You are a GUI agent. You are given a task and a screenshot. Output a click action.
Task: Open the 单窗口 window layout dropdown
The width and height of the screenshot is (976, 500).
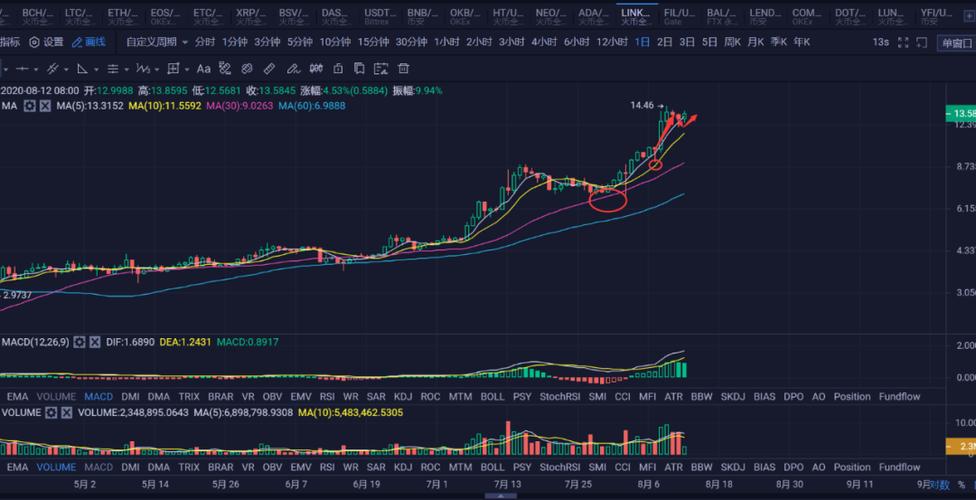(954, 43)
